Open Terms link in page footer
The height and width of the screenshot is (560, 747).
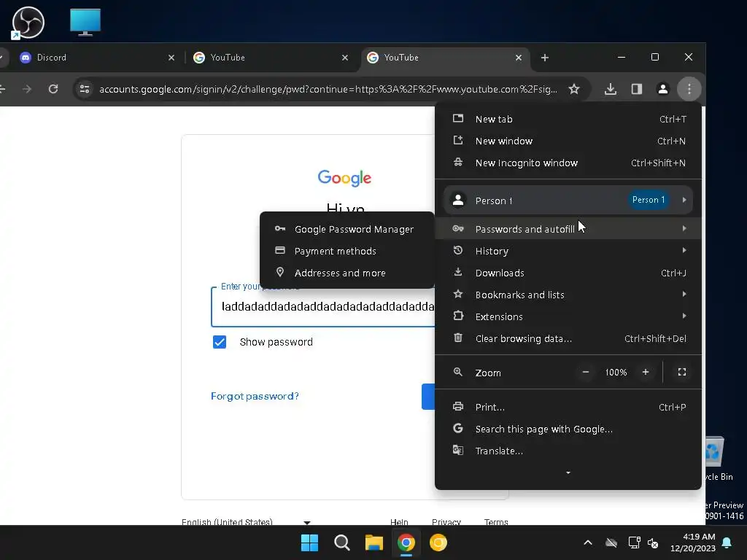click(x=496, y=522)
